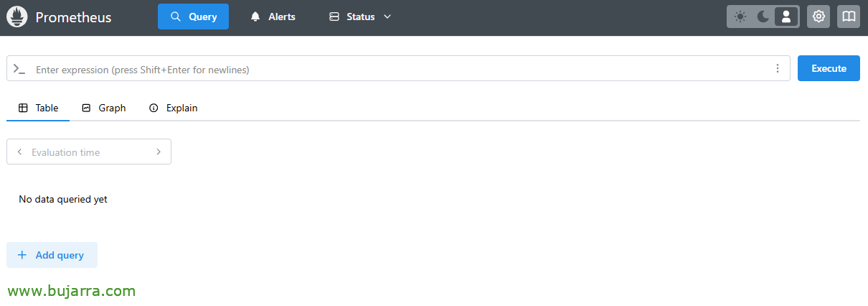This screenshot has height=306, width=868.
Task: Click the Alerts bell icon
Action: click(255, 17)
